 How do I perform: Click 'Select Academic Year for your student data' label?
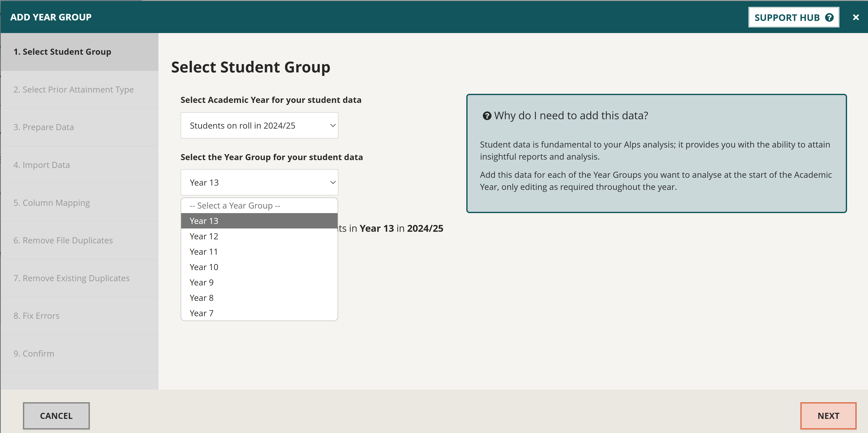[271, 100]
